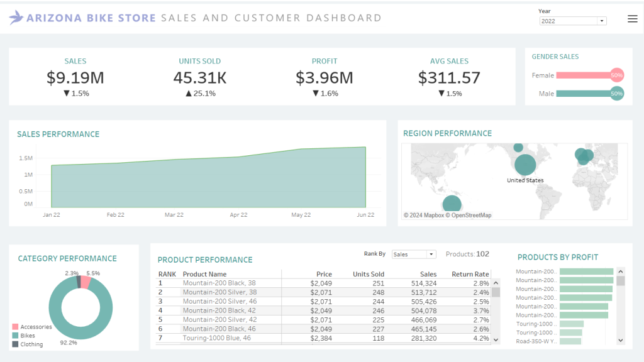Click the Male 50% circle marker
The image size is (644, 362).
[616, 94]
